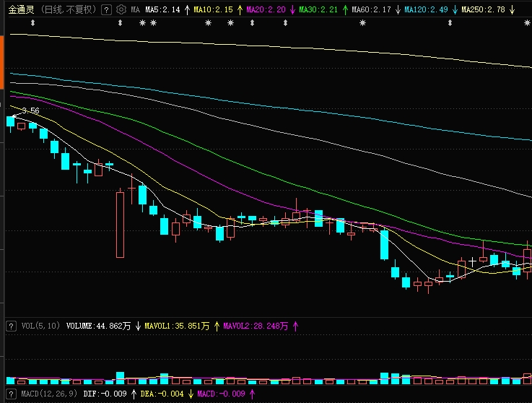Viewport: 532px width, 403px height.
Task: Select the MA60:2.17 value
Action: click(x=371, y=9)
